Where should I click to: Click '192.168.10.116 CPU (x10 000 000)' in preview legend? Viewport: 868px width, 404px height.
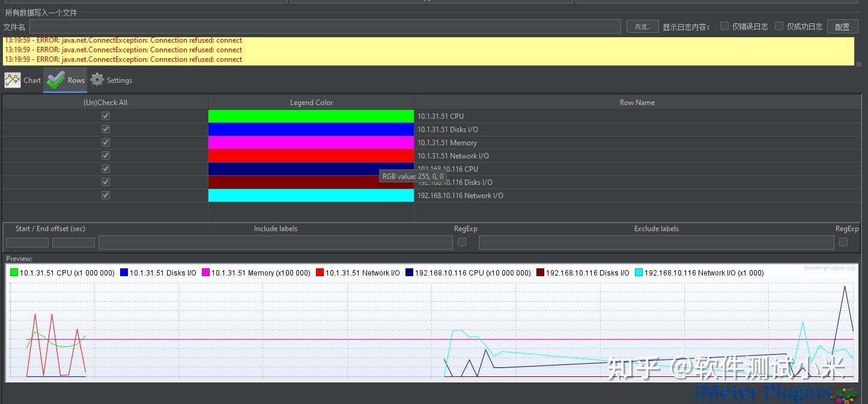click(x=468, y=273)
